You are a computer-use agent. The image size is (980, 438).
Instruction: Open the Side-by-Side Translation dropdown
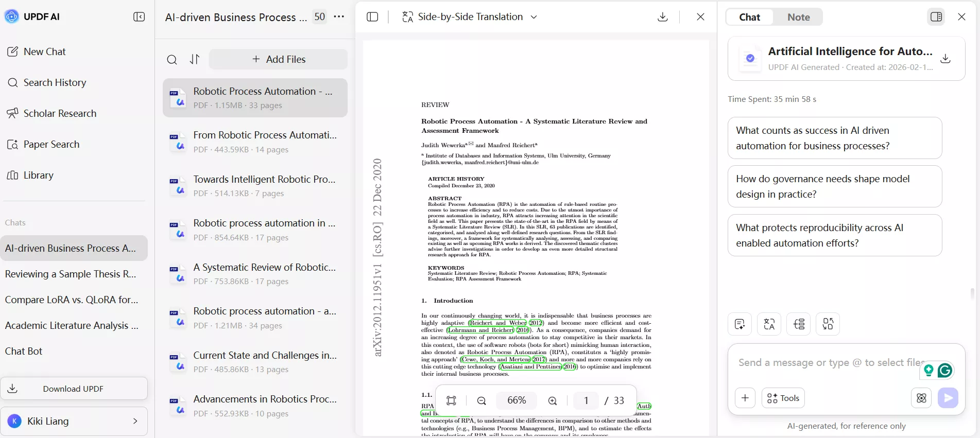tap(470, 17)
